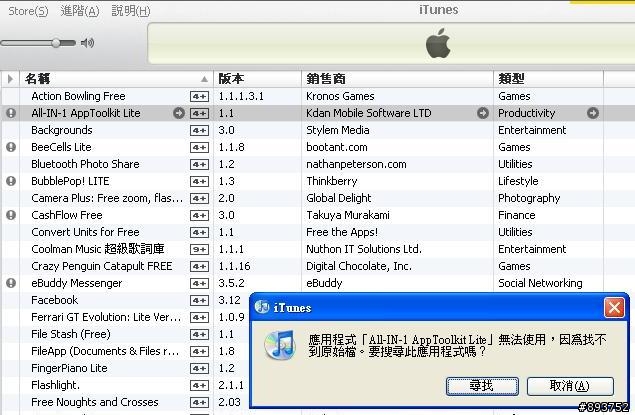Click 4+ rating badge for FingerPiano Lite
635x415 pixels.
(200, 368)
